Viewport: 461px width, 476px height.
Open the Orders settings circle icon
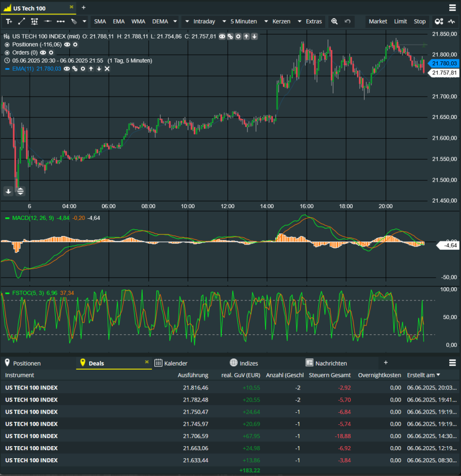coord(51,53)
